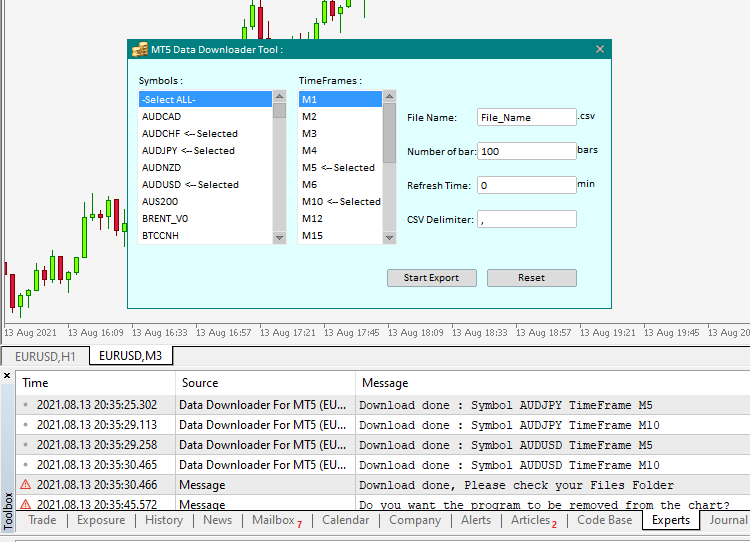Image resolution: width=750 pixels, height=542 pixels.
Task: Select the M15 timeframe
Action: (341, 235)
